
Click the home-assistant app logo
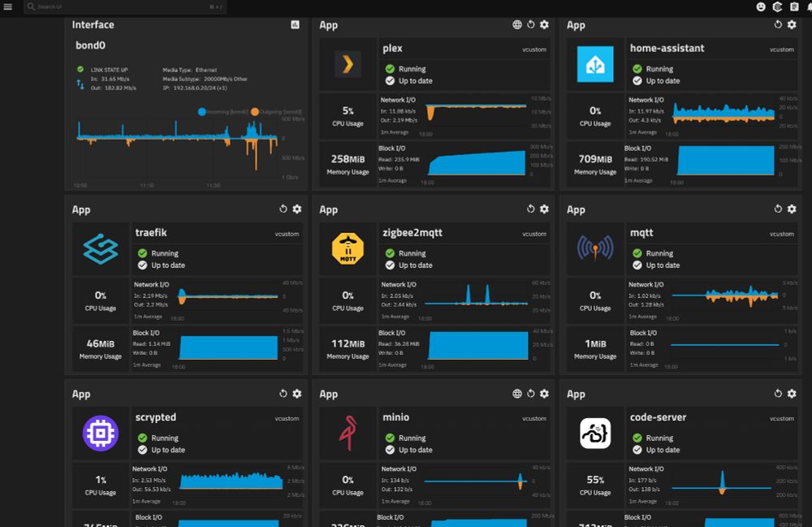click(x=595, y=64)
